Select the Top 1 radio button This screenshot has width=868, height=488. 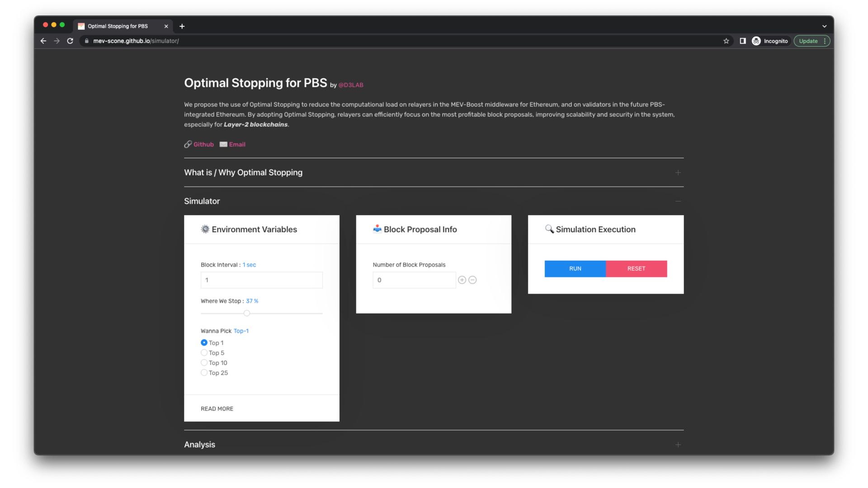pyautogui.click(x=204, y=343)
